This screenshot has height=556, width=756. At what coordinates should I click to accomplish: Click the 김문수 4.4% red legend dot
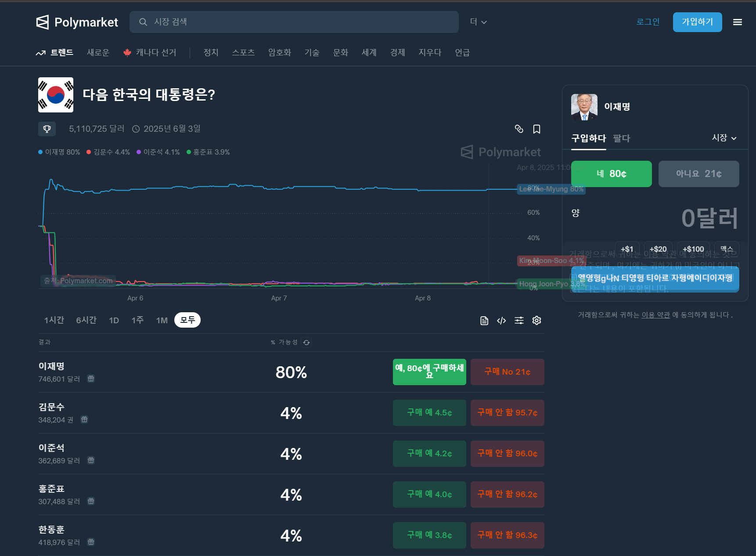[89, 152]
